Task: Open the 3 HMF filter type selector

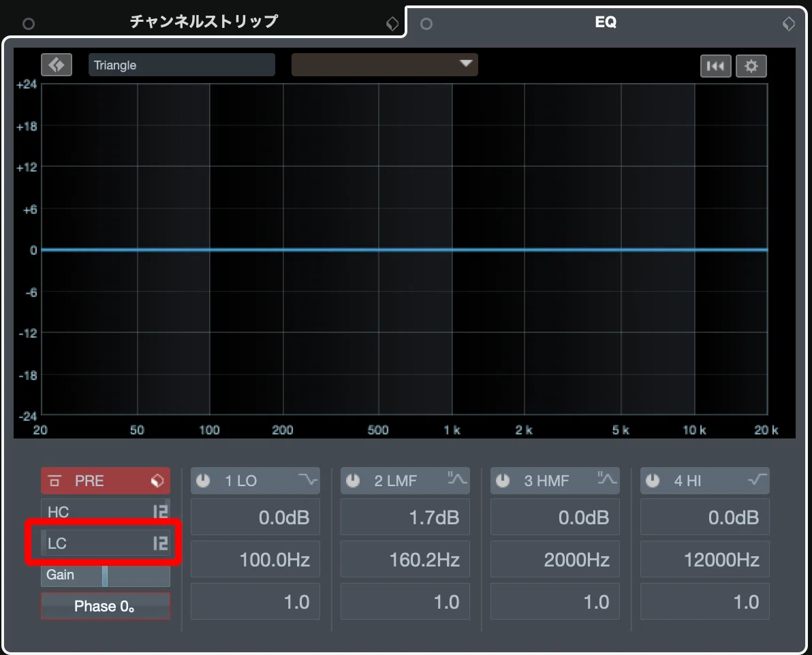Action: (x=607, y=479)
